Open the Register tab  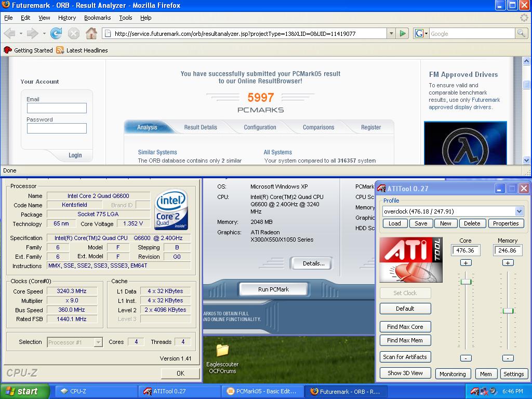[x=371, y=127]
